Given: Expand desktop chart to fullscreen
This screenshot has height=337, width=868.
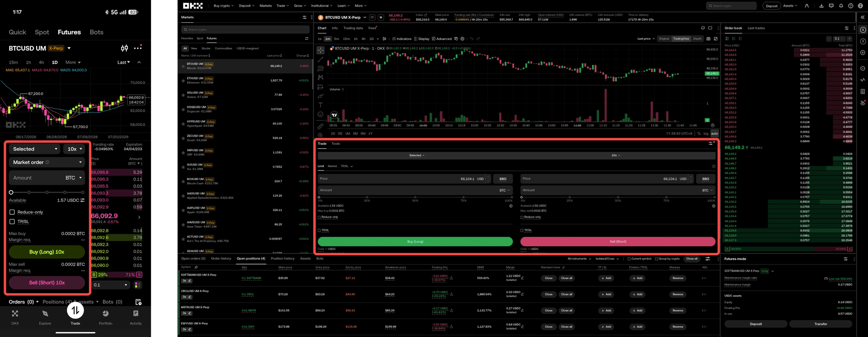Looking at the screenshot, I should (x=716, y=39).
